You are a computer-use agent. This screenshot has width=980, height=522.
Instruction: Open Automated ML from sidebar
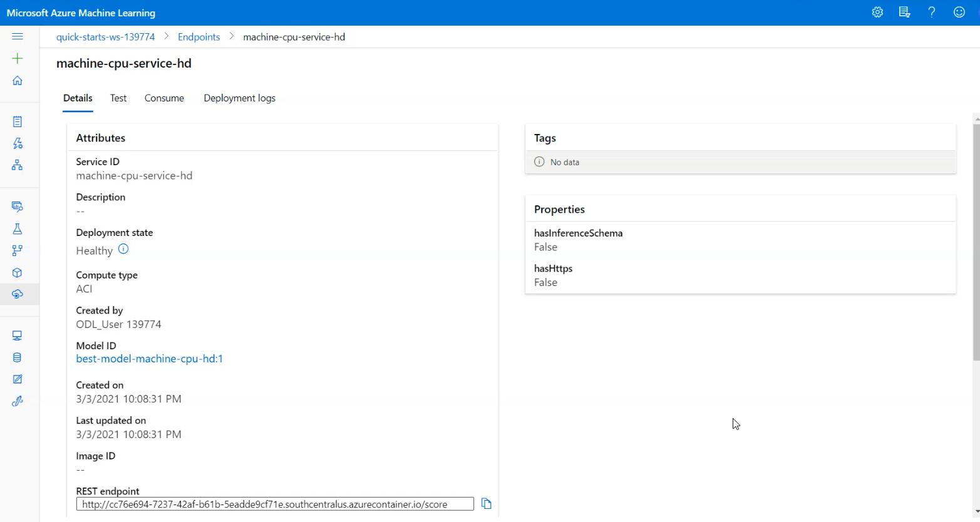coord(18,143)
